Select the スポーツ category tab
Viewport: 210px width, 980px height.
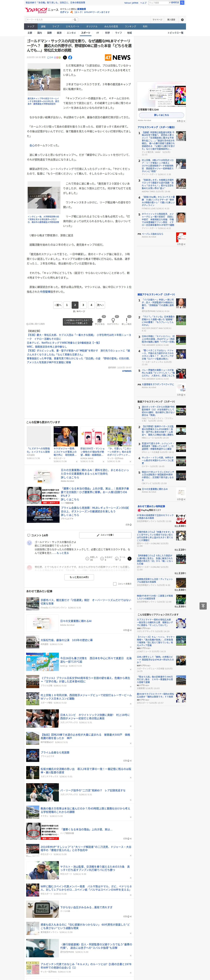pos(86,33)
